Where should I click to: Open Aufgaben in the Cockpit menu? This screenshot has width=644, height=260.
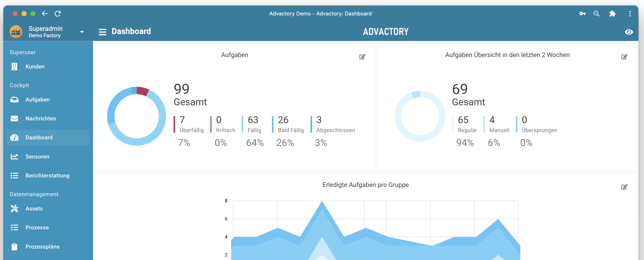[x=48, y=100]
